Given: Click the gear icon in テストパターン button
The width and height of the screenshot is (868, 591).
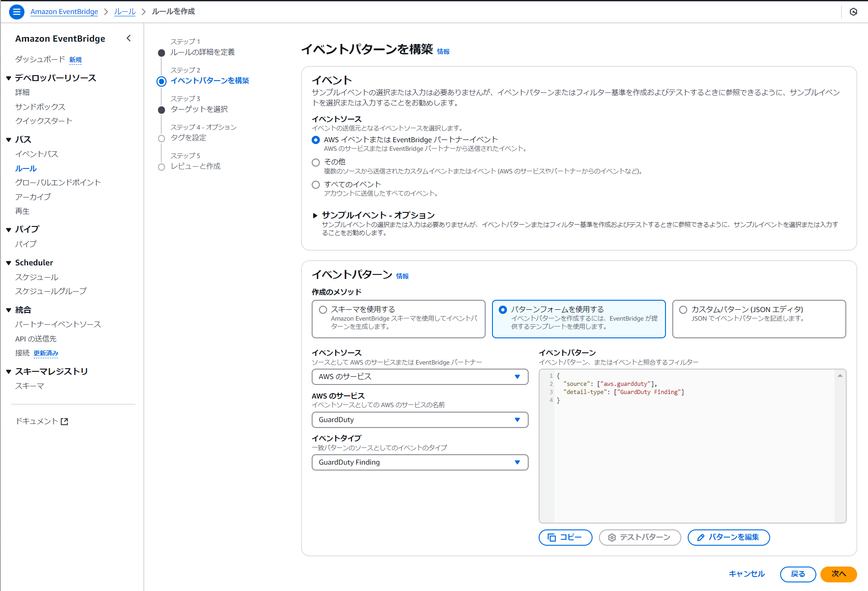Looking at the screenshot, I should tap(612, 538).
